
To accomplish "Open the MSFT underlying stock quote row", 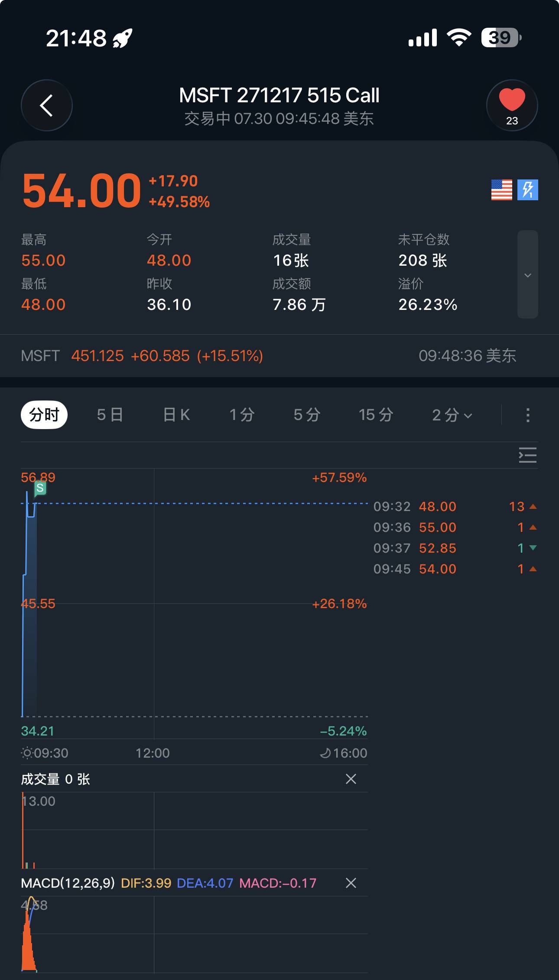I will pyautogui.click(x=279, y=356).
